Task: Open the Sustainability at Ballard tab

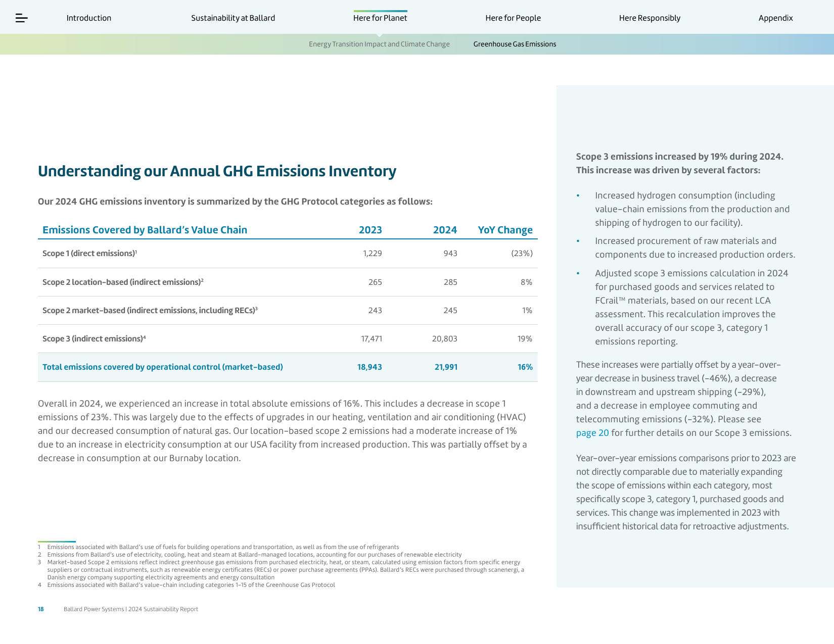Action: [233, 18]
